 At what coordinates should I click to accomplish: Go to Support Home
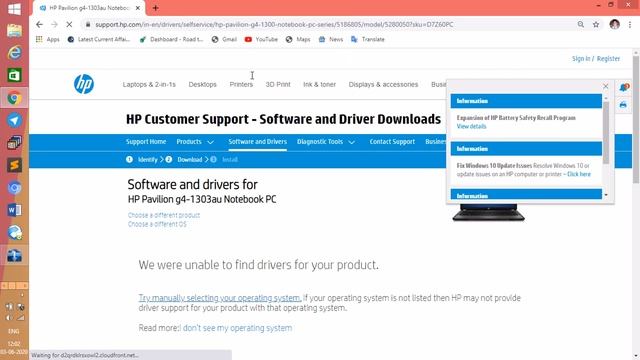[146, 142]
